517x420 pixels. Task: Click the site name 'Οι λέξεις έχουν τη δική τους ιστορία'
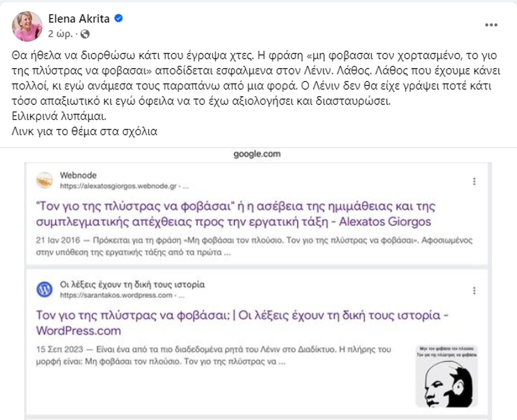(x=132, y=284)
